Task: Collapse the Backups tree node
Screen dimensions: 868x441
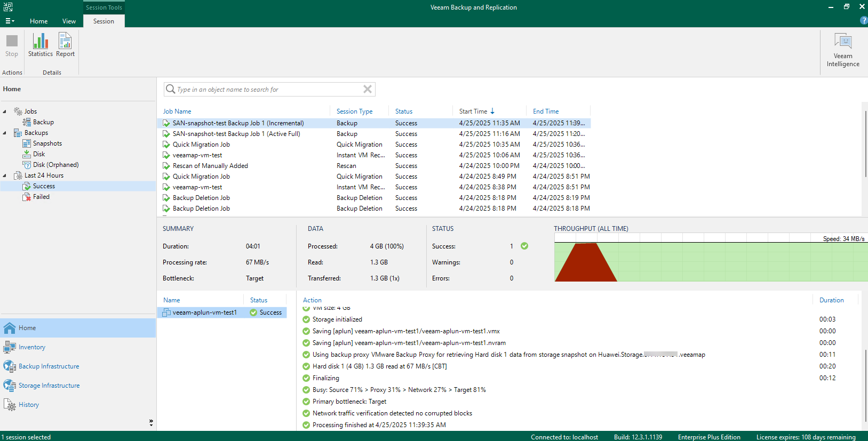Action: point(5,133)
